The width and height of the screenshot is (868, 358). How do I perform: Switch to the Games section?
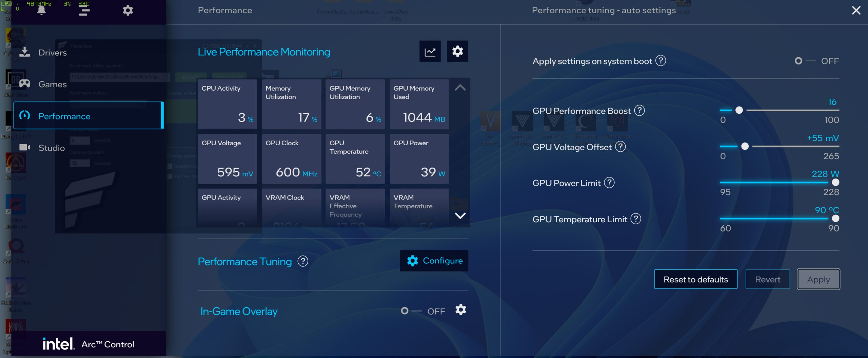tap(52, 84)
